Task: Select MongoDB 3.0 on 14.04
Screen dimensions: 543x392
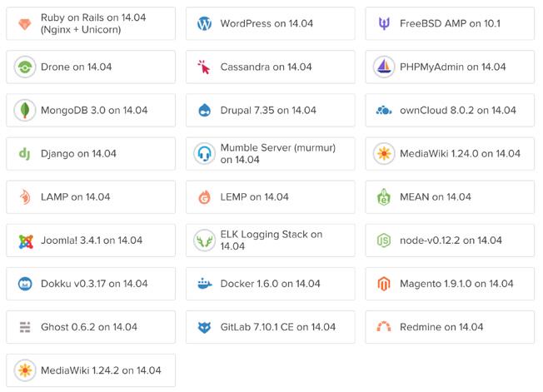Action: 91,111
